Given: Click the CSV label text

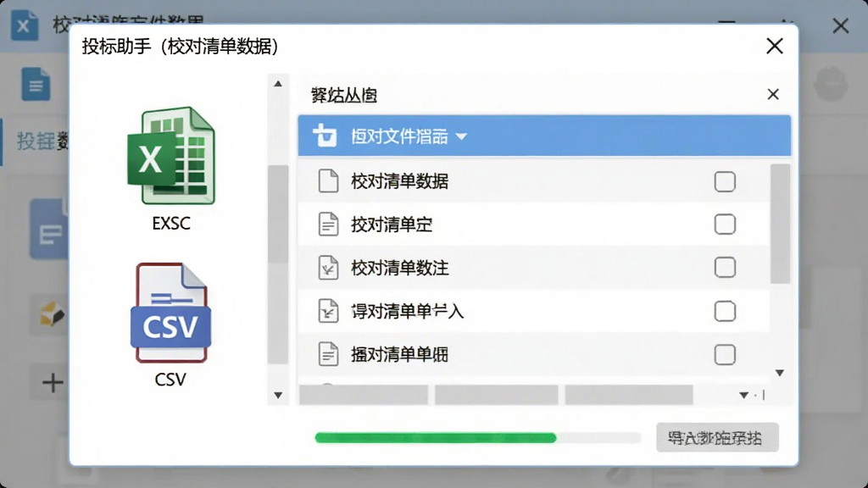Looking at the screenshot, I should [170, 380].
